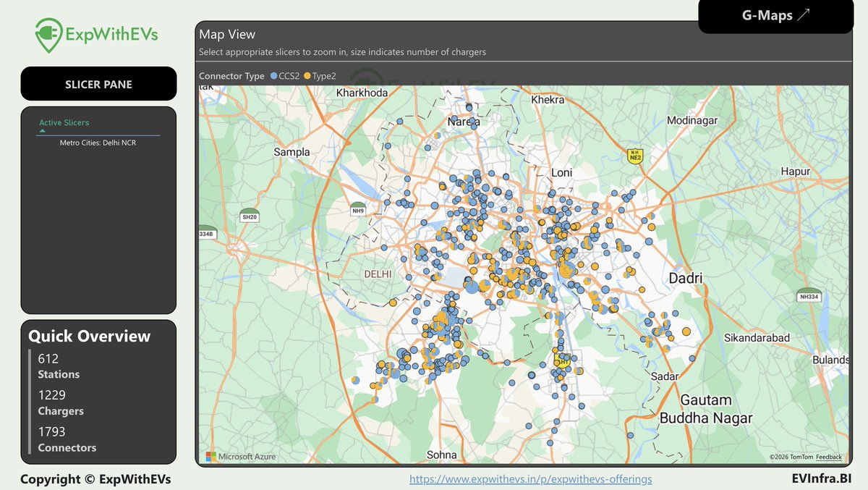Click the Dadri map label
Image resolution: width=868 pixels, height=490 pixels.
tap(686, 279)
